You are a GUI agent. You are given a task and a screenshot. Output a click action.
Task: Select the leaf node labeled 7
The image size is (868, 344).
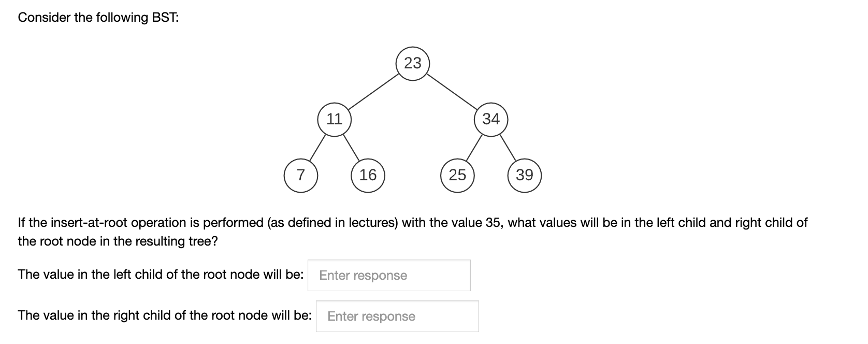pos(301,176)
